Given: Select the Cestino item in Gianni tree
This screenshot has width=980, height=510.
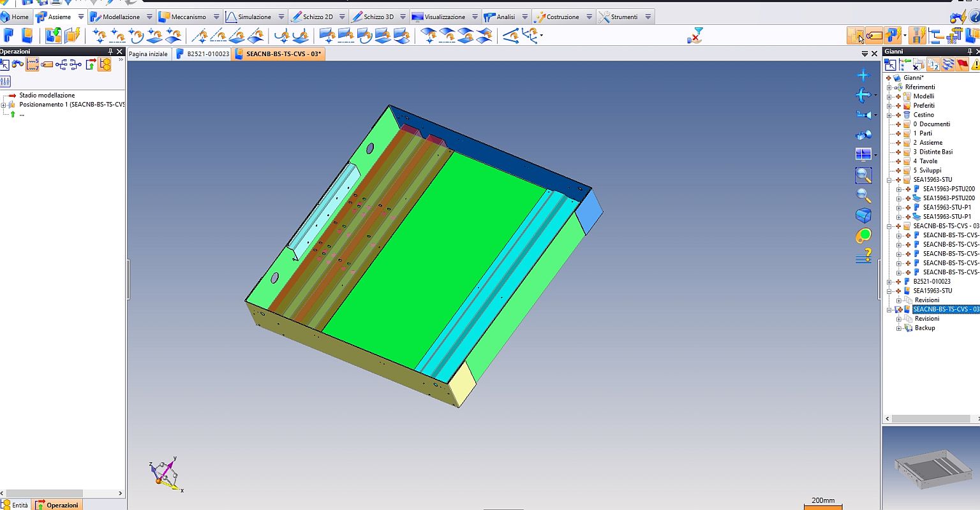Looking at the screenshot, I should pyautogui.click(x=923, y=115).
